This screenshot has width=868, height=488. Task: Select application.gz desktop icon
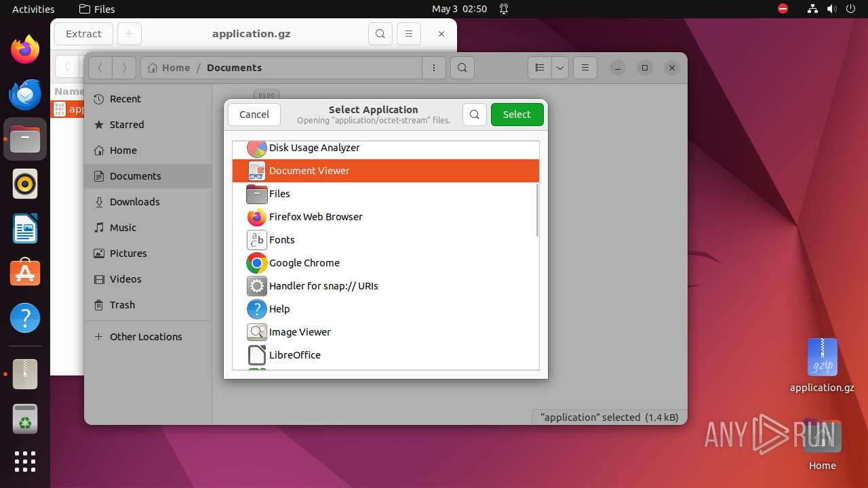coord(822,365)
